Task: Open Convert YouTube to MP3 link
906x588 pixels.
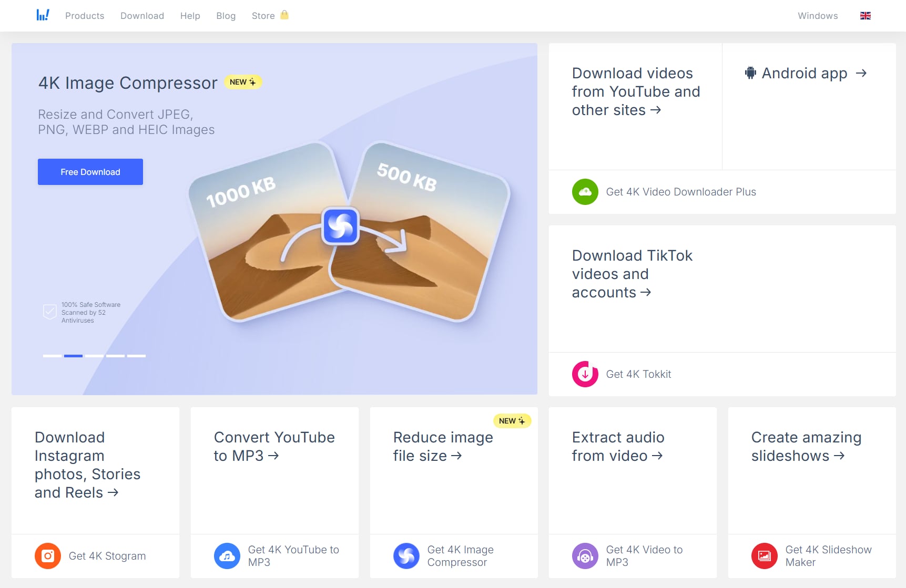Action: click(x=274, y=446)
